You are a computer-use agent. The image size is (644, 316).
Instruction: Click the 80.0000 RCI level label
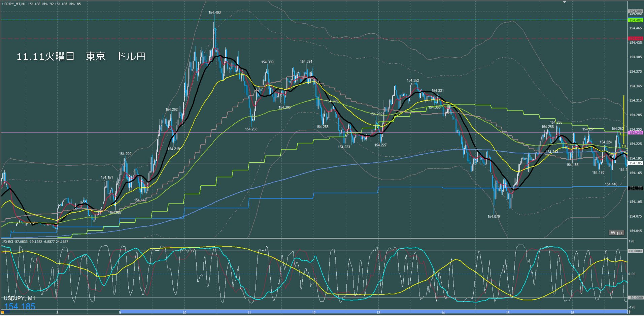coord(635,251)
